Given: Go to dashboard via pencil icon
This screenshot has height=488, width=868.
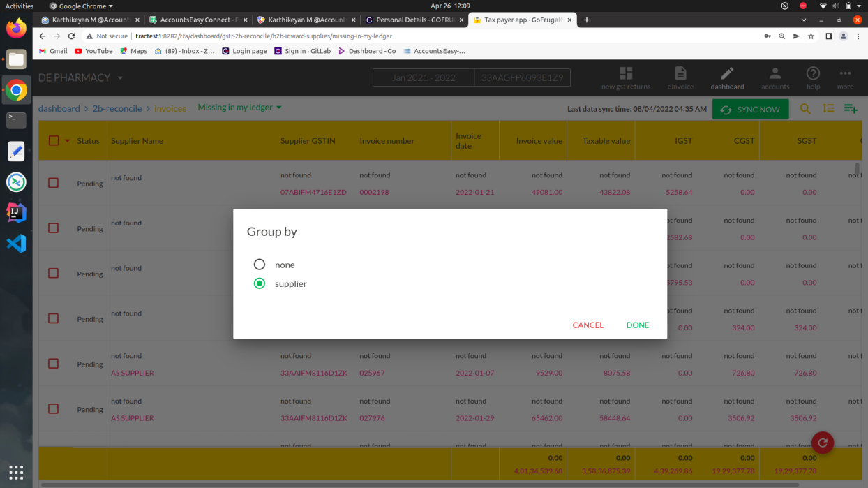Looking at the screenshot, I should coord(727,78).
